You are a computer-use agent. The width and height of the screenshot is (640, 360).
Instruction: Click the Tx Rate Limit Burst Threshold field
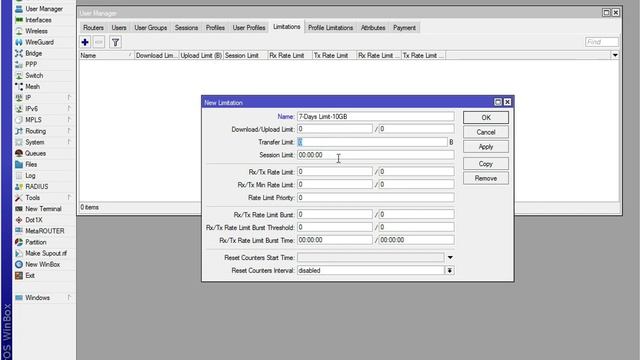pyautogui.click(x=417, y=227)
